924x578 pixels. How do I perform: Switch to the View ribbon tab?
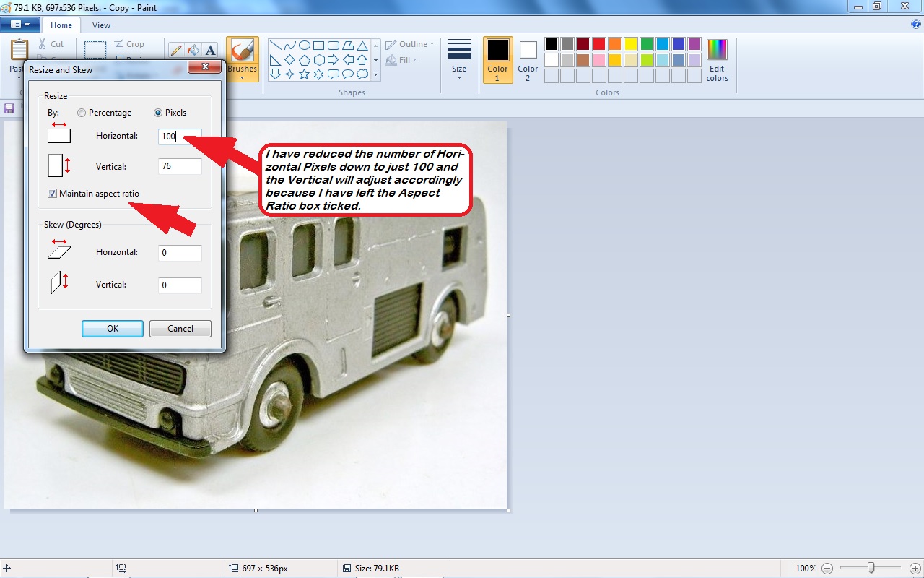(x=101, y=25)
